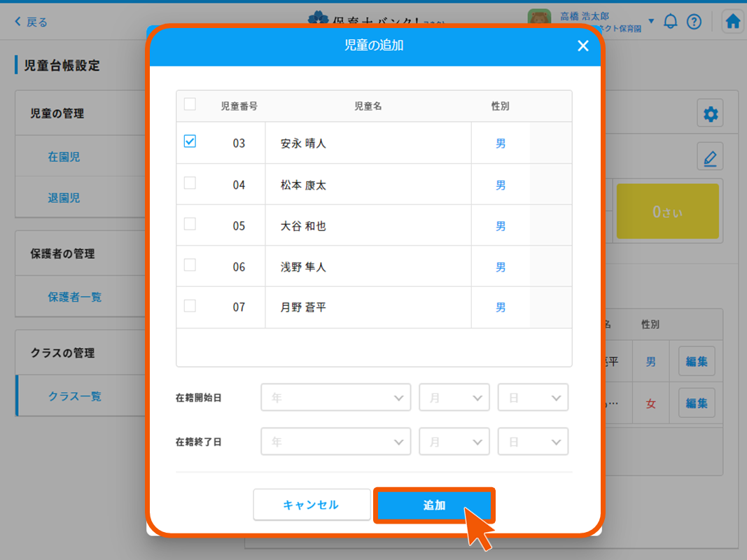The image size is (747, 560).
Task: Click the yellow 0さい age tile
Action: click(667, 212)
